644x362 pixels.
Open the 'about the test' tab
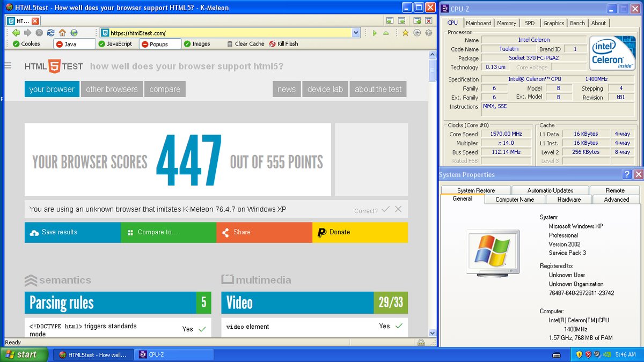(x=378, y=89)
